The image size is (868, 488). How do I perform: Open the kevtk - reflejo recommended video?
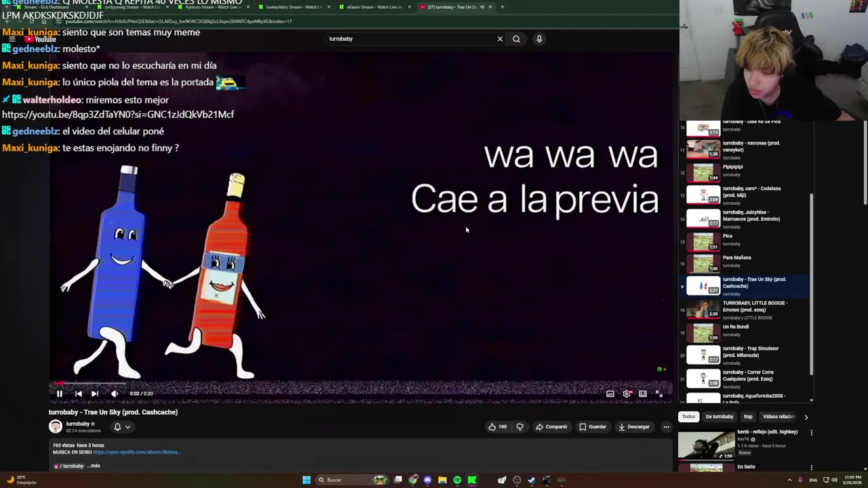point(744,444)
